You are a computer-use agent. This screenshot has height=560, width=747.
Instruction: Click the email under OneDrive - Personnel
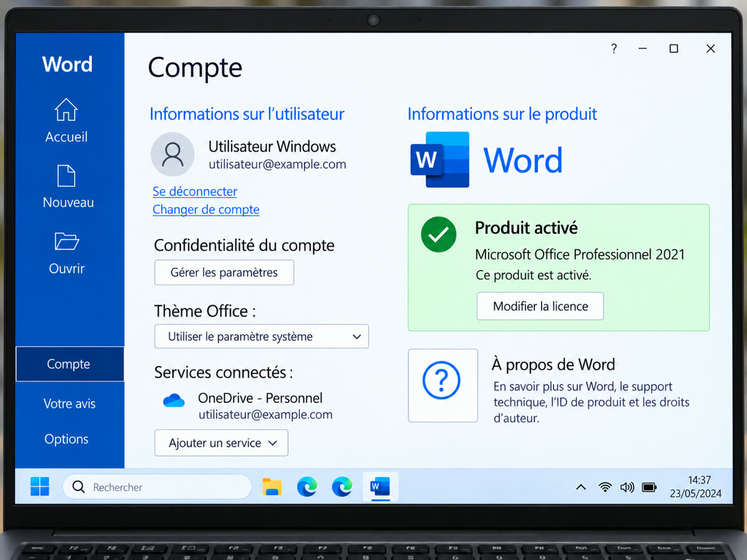pyautogui.click(x=266, y=414)
